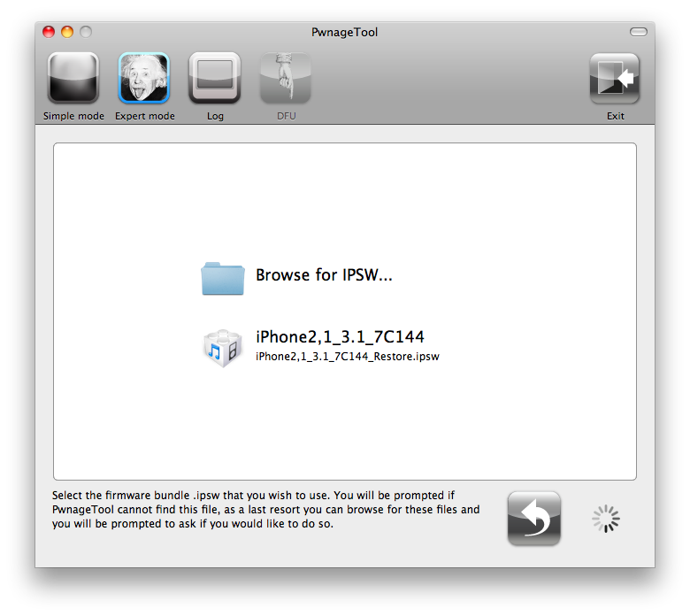Select the Simple mode toolbar icon
The height and width of the screenshot is (616, 690).
coord(73,79)
